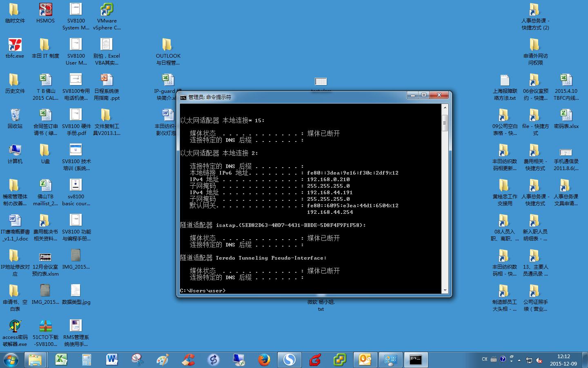The width and height of the screenshot is (588, 368).
Task: Click the Command Prompt vertical scroll thumb
Action: click(x=445, y=123)
